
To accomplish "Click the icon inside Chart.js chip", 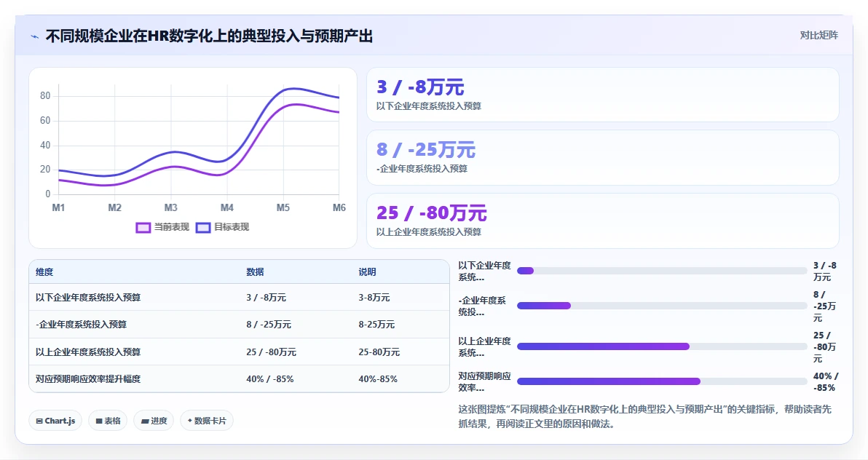I will tap(39, 421).
